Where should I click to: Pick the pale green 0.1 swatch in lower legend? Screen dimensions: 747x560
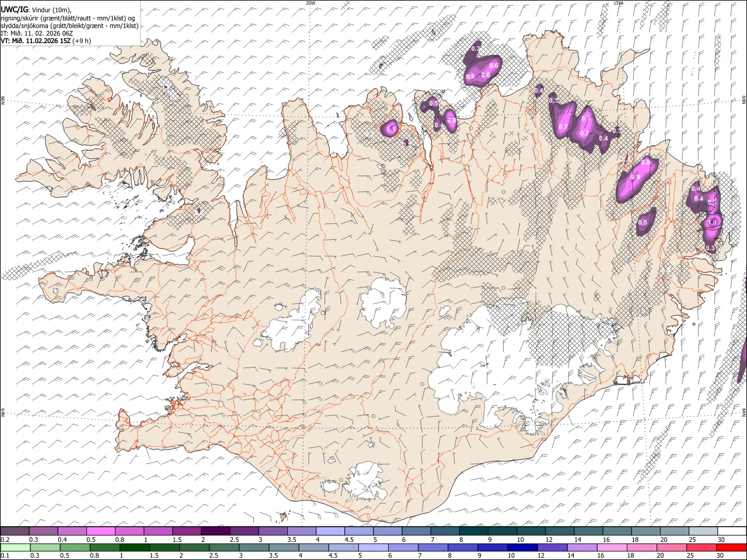15,547
